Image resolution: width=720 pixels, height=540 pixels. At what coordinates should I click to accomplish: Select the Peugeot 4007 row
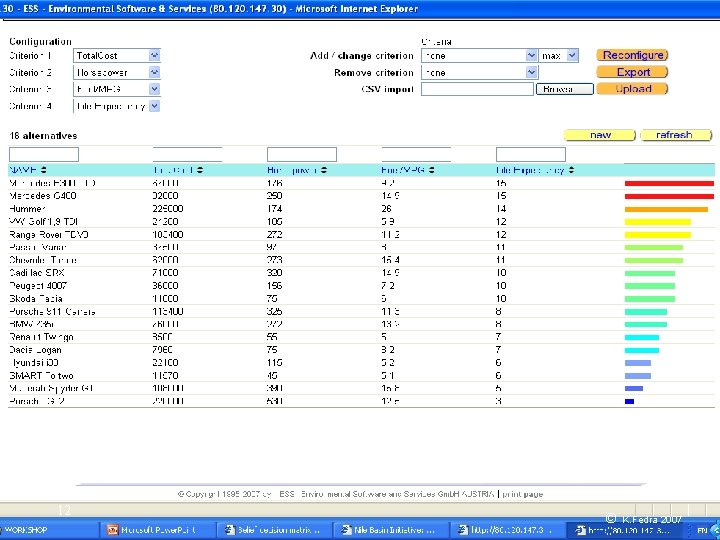361,286
